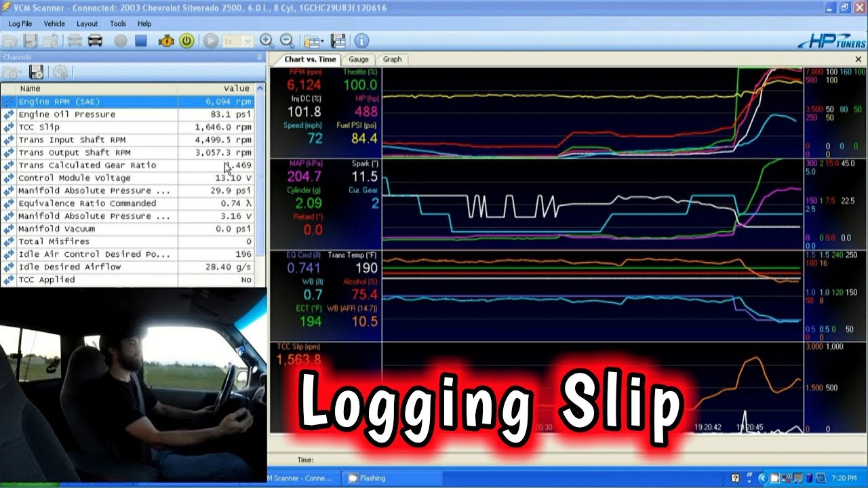Click the save layout icon

coord(338,41)
